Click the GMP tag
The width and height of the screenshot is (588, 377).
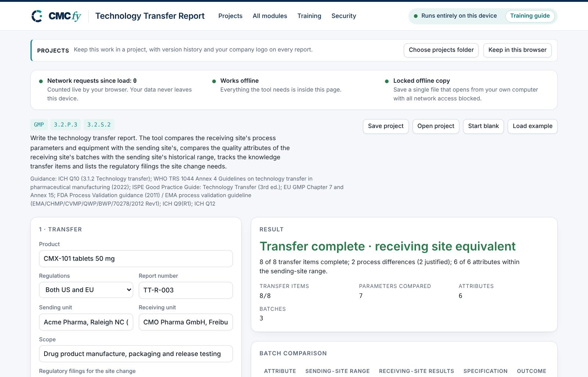[39, 125]
